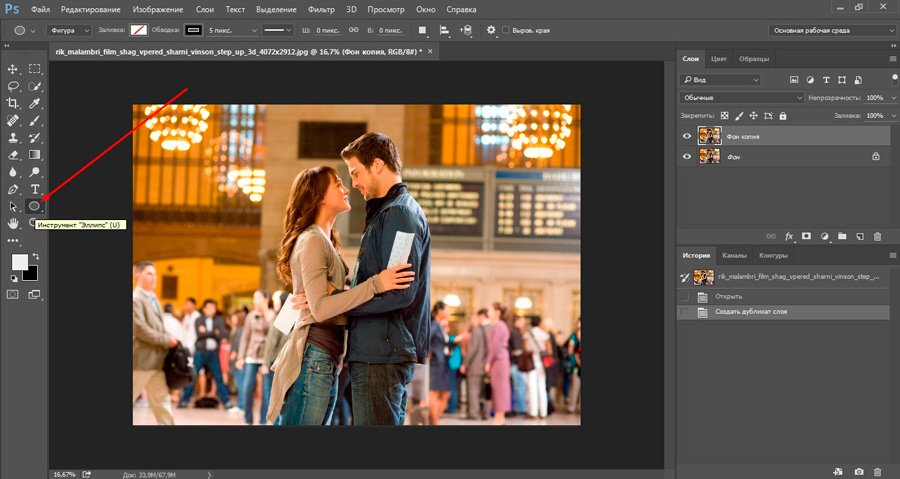Create a new adjustment layer

pyautogui.click(x=824, y=236)
